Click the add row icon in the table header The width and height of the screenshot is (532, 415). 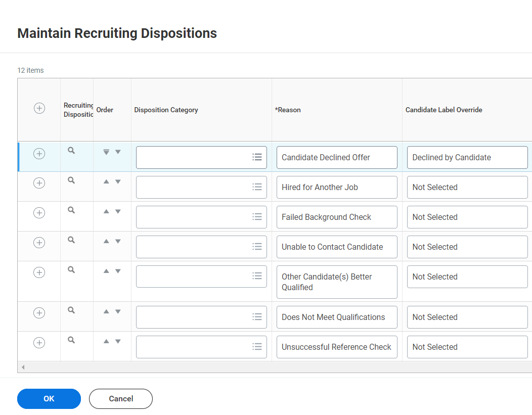click(x=39, y=108)
